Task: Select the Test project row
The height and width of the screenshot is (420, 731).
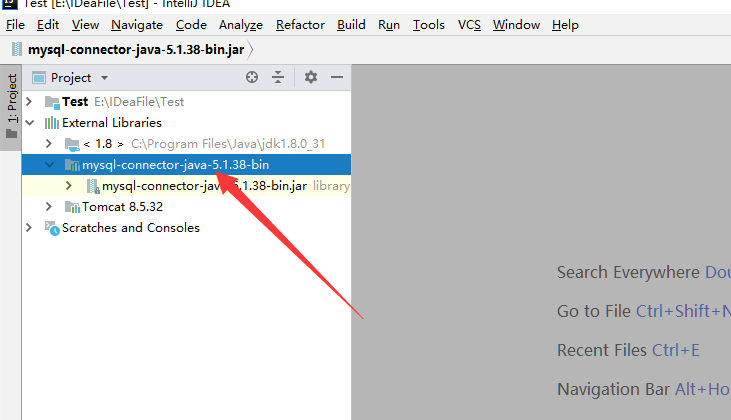Action: [186, 102]
